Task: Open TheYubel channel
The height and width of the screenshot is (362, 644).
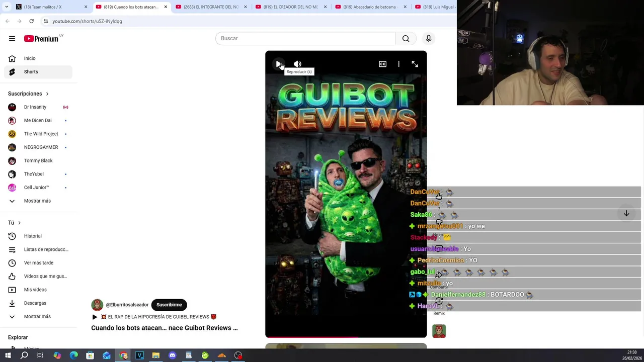Action: 38,174
